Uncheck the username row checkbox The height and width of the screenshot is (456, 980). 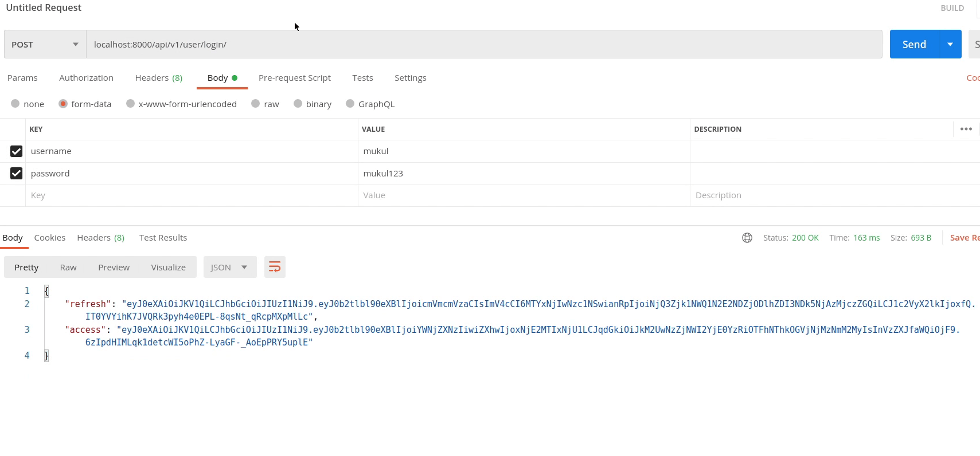[x=16, y=151]
